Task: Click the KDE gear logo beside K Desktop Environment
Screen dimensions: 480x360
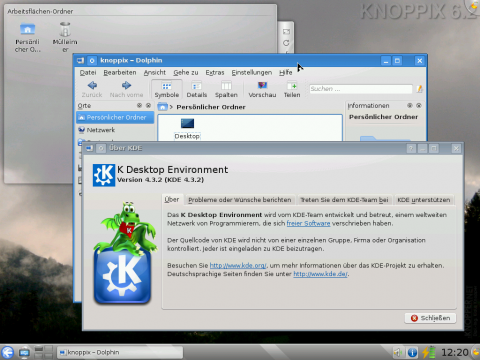Action: tap(104, 175)
